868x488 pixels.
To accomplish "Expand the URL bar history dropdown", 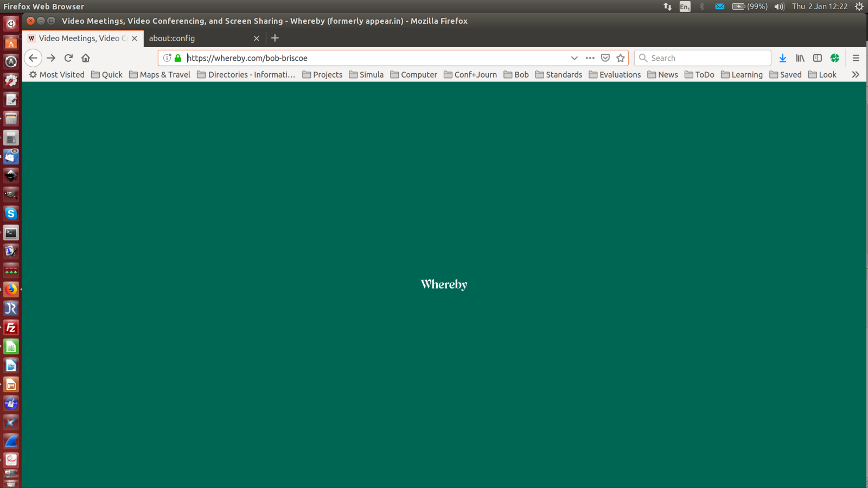I will [x=574, y=58].
